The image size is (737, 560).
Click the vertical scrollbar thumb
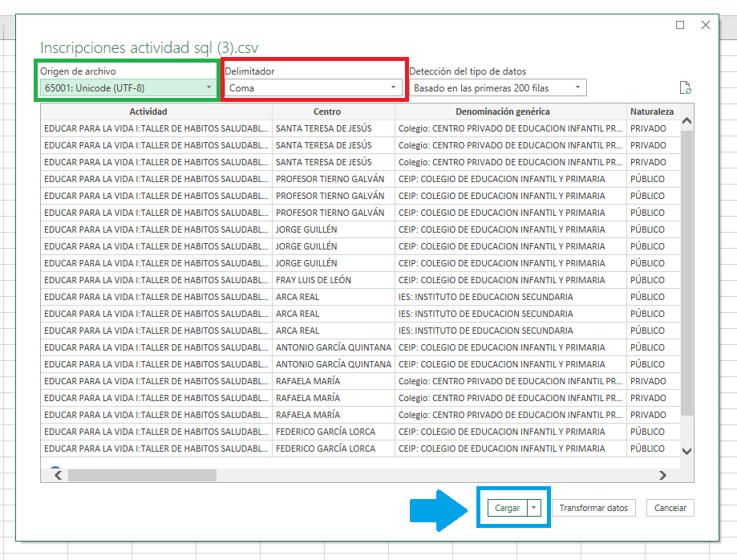click(x=686, y=273)
